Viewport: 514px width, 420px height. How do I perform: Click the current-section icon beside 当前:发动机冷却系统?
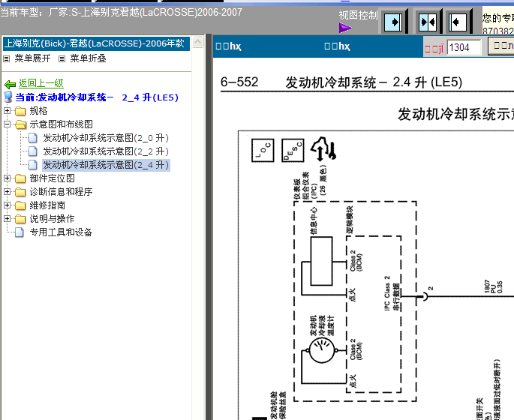(x=8, y=97)
